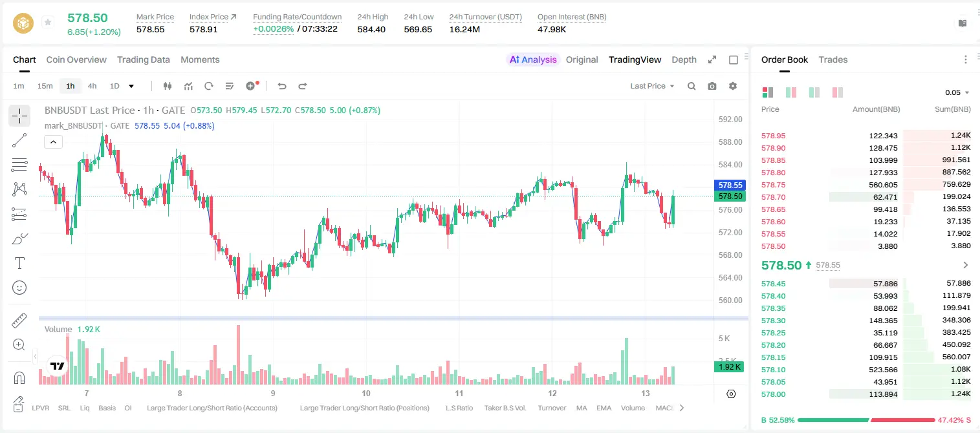This screenshot has height=433, width=980.
Task: Open the emoji sticker tool
Action: click(19, 288)
